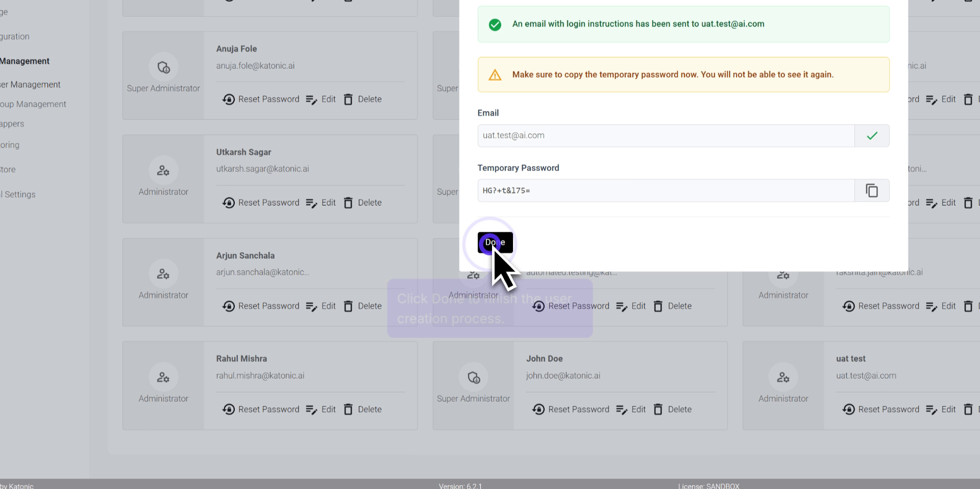This screenshot has height=489, width=980.
Task: Open Settings from the sidebar
Action: click(17, 194)
